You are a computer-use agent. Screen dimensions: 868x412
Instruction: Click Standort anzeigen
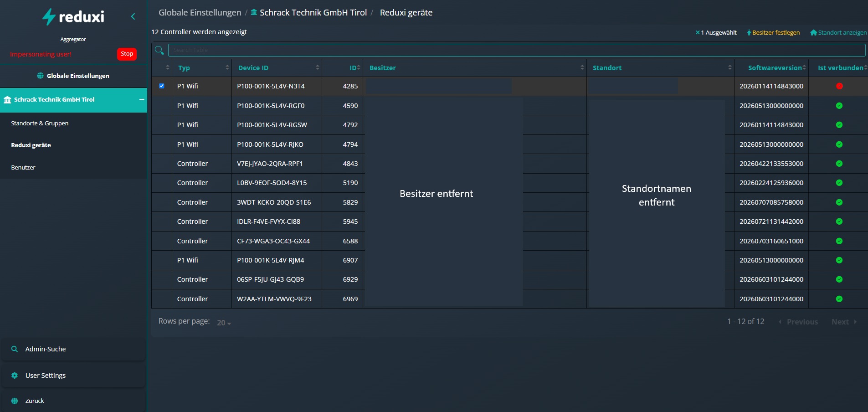point(838,32)
